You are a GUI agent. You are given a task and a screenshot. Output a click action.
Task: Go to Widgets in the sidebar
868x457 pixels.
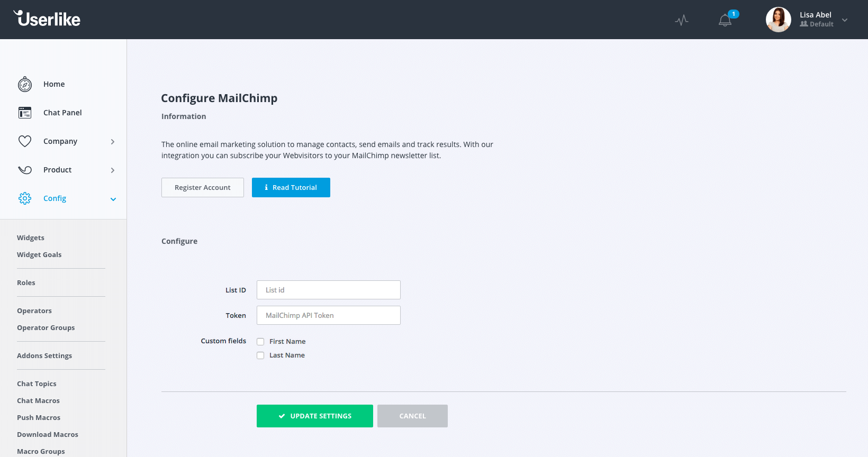point(31,238)
